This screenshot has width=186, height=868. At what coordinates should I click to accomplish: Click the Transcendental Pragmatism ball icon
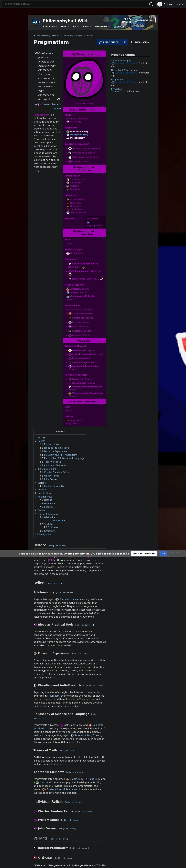click(70, 393)
